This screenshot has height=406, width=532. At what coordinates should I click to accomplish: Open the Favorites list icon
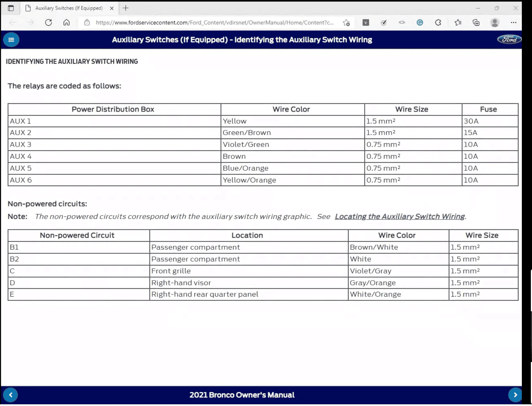click(x=458, y=23)
